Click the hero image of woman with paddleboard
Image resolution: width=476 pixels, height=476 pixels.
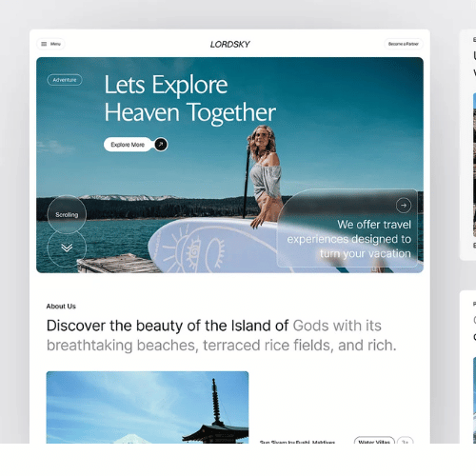point(229,165)
